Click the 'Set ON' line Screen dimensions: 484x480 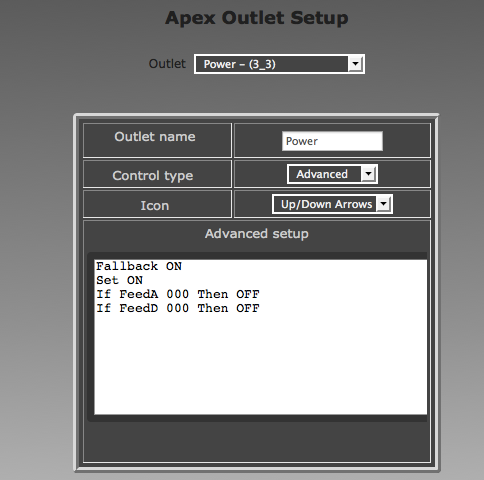(120, 280)
